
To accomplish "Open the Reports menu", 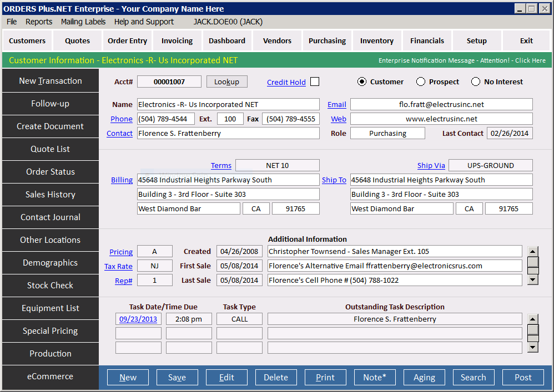I will [x=39, y=22].
